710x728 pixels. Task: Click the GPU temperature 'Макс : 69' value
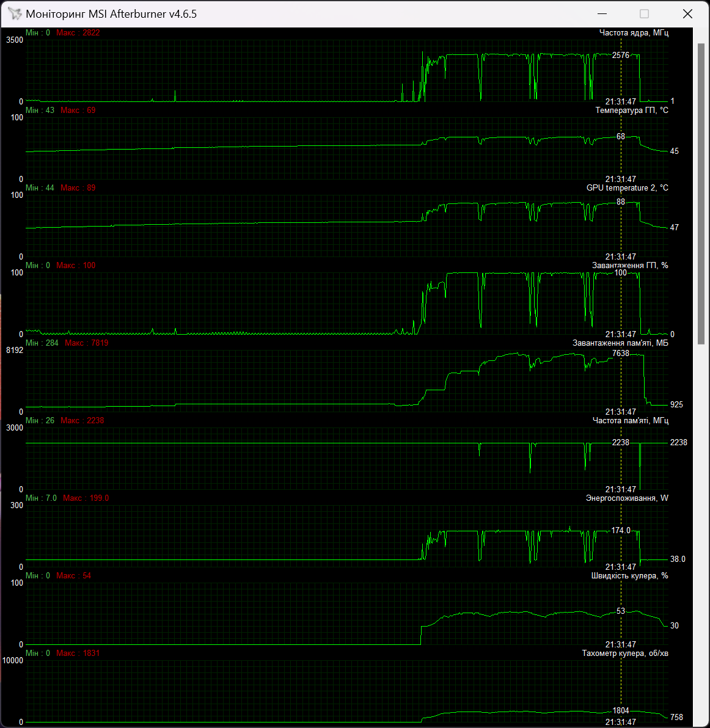78,111
